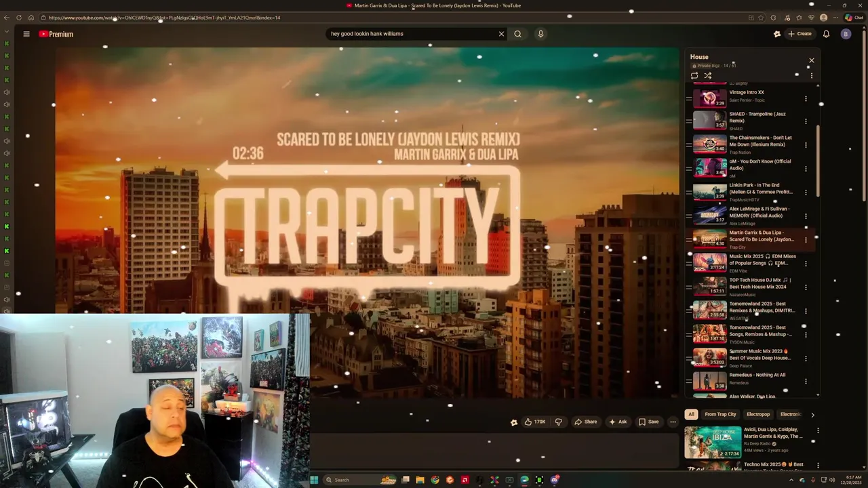This screenshot has height=488, width=868.
Task: Run search with the magnifier button
Action: [x=517, y=34]
